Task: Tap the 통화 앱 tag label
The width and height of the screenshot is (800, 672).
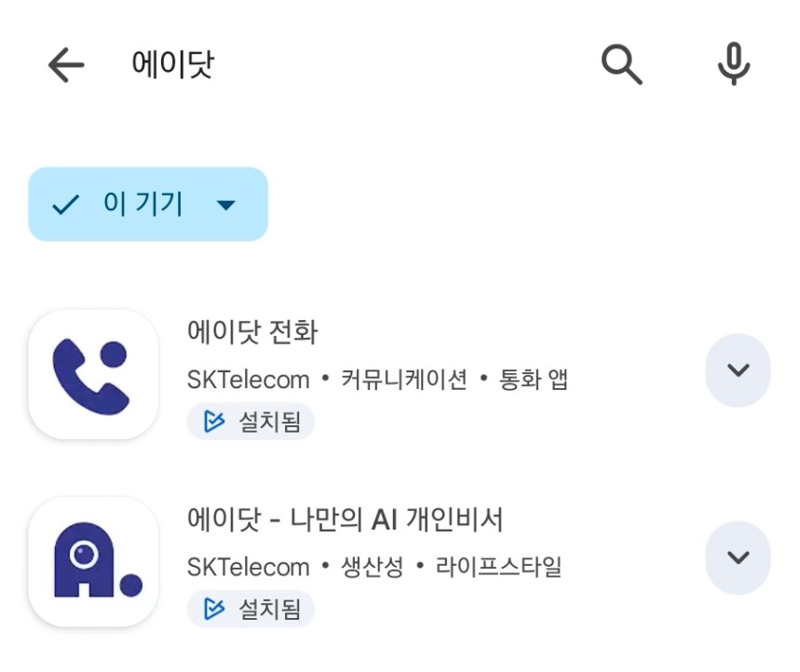Action: (534, 380)
